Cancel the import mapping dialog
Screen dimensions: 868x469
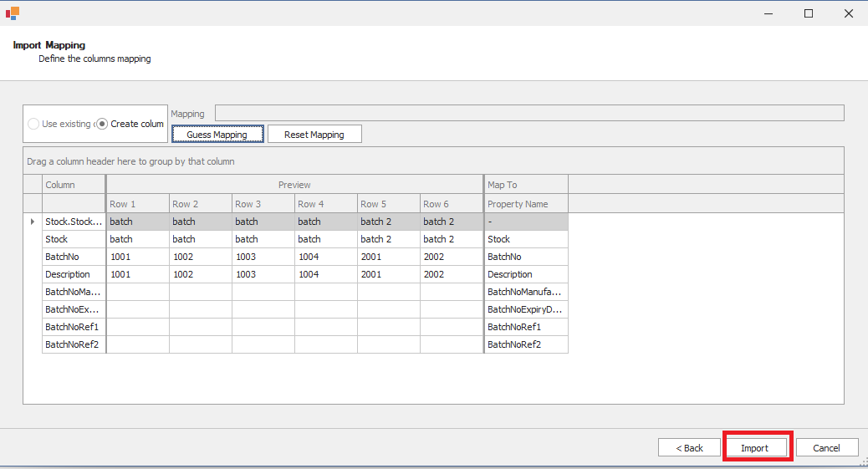[x=826, y=447]
